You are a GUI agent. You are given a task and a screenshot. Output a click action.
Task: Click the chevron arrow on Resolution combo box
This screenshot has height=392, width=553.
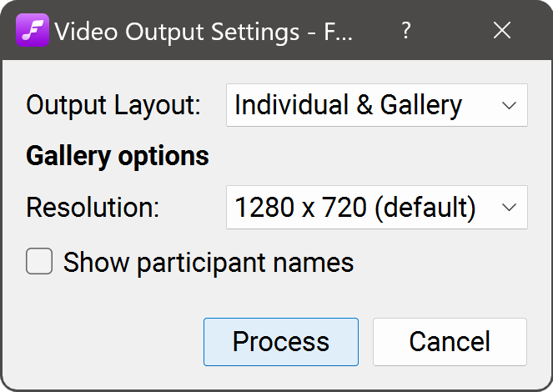(x=510, y=208)
